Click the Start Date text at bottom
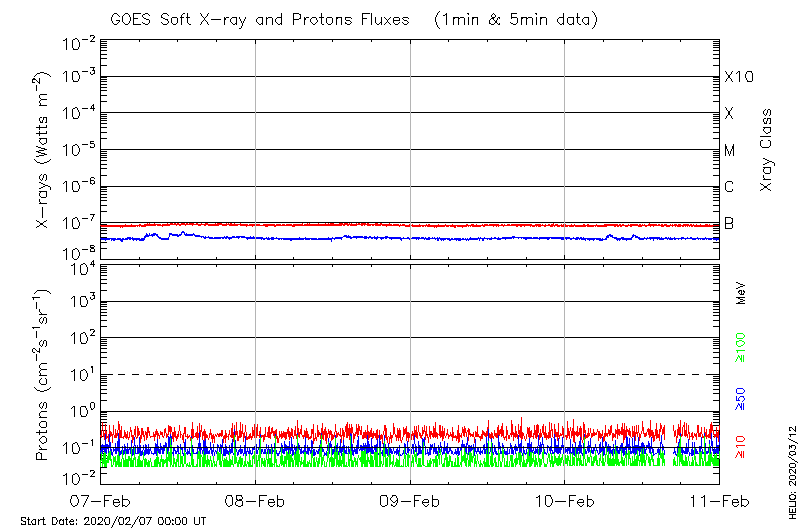The height and width of the screenshot is (530, 800). [x=113, y=521]
